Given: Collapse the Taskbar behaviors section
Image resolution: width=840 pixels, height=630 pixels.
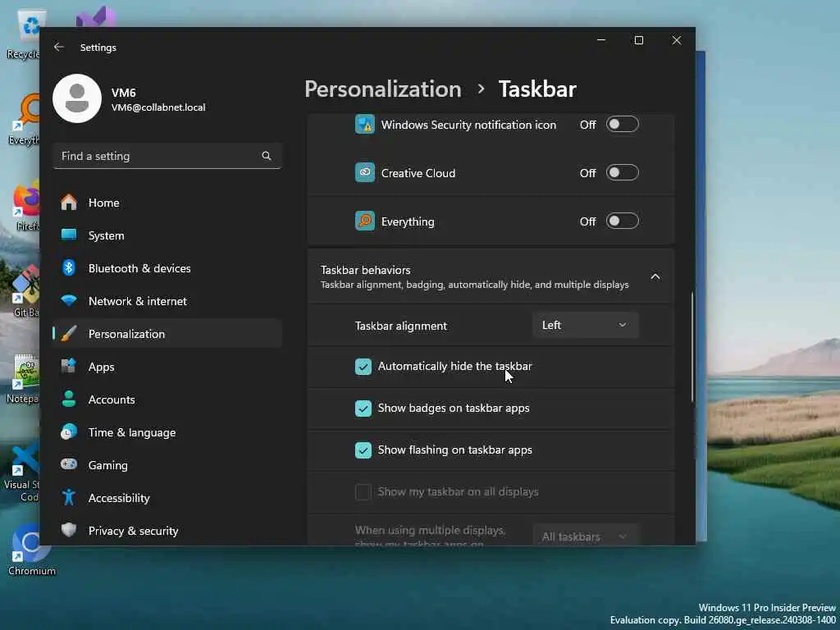Looking at the screenshot, I should click(x=655, y=276).
